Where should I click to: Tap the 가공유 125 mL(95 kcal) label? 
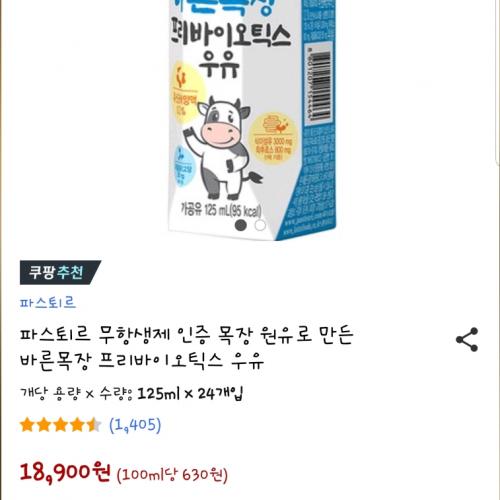click(x=221, y=210)
